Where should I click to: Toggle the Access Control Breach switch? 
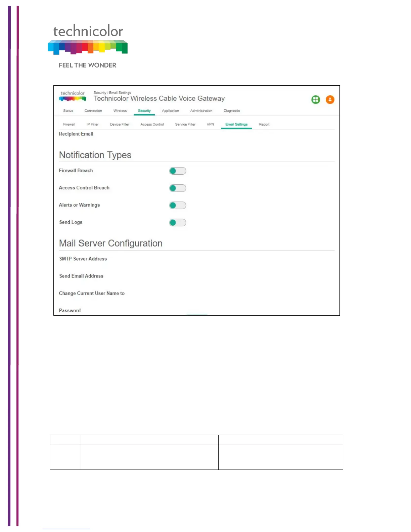coord(178,188)
